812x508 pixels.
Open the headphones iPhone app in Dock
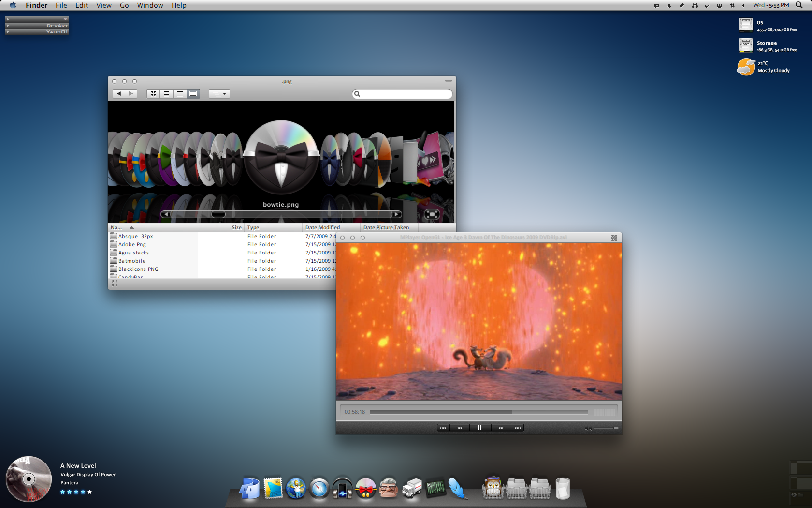click(343, 488)
